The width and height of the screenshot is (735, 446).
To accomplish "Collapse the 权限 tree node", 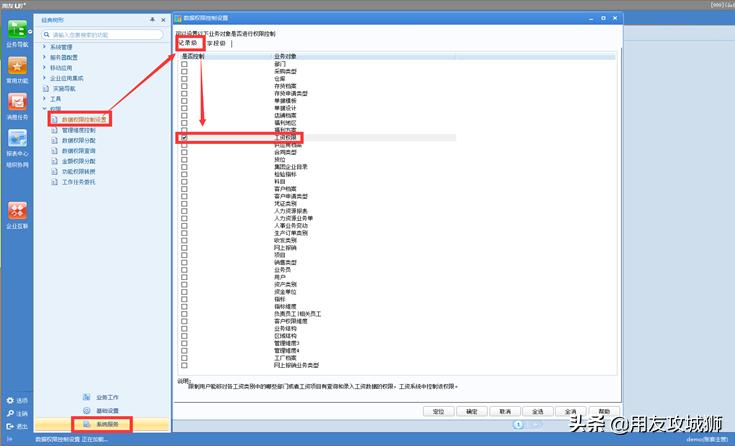I will coord(44,109).
